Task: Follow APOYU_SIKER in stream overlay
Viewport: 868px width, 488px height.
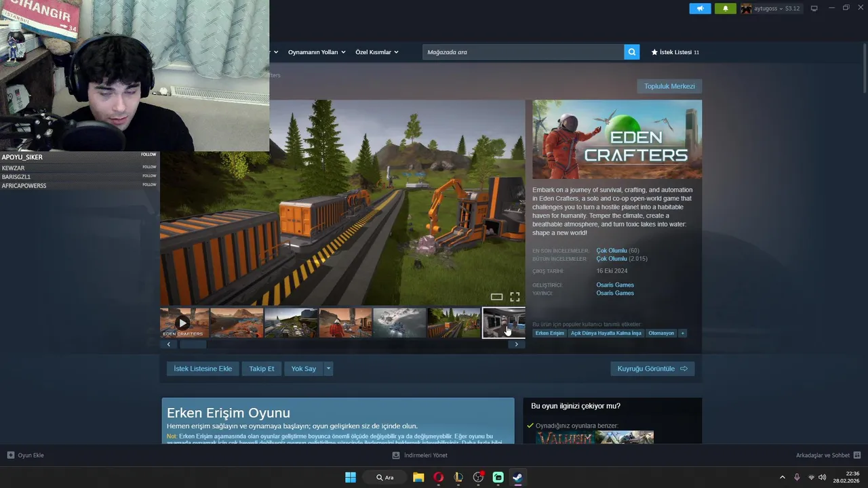Action: pos(149,155)
